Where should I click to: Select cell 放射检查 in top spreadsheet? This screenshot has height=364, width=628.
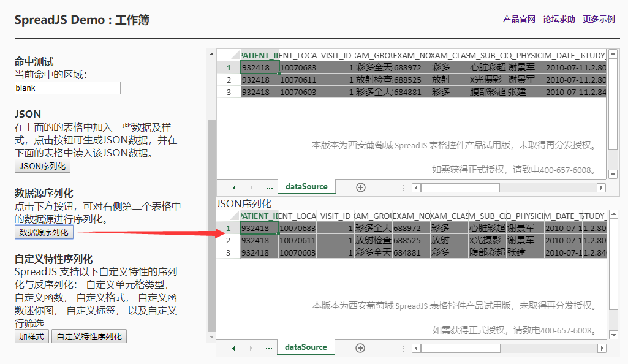(374, 80)
